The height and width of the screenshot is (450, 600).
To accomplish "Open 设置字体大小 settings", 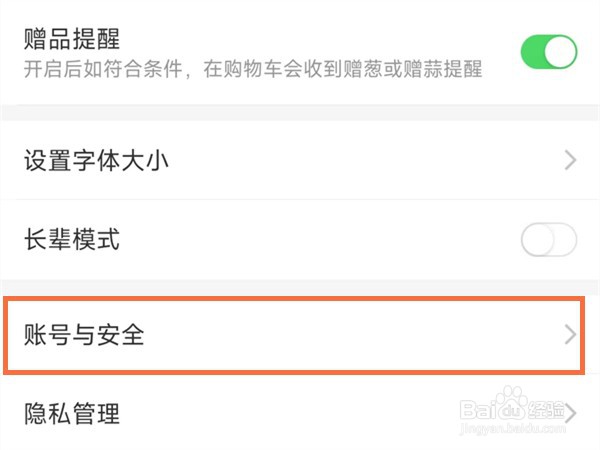I will point(96,160).
